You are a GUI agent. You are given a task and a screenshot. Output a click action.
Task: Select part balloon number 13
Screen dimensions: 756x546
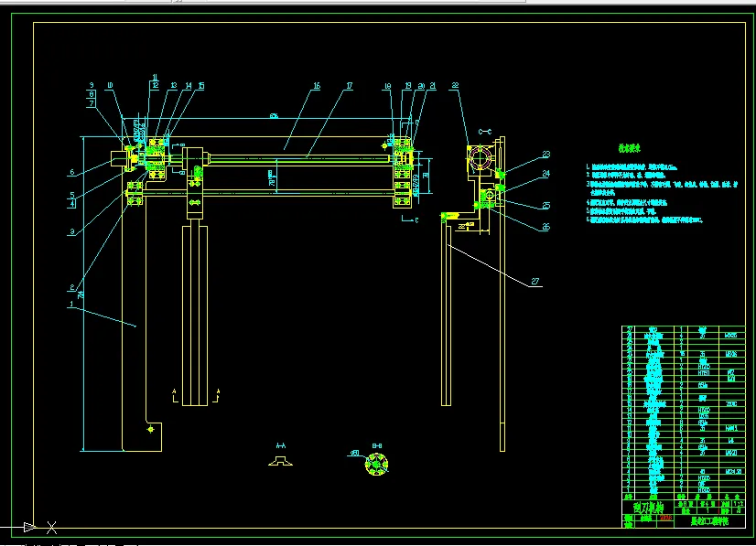click(174, 86)
